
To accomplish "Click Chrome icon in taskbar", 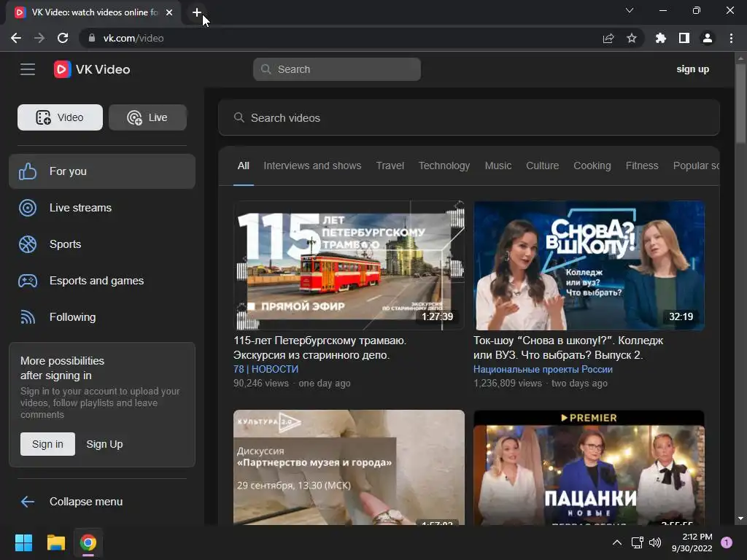I will (x=88, y=542).
